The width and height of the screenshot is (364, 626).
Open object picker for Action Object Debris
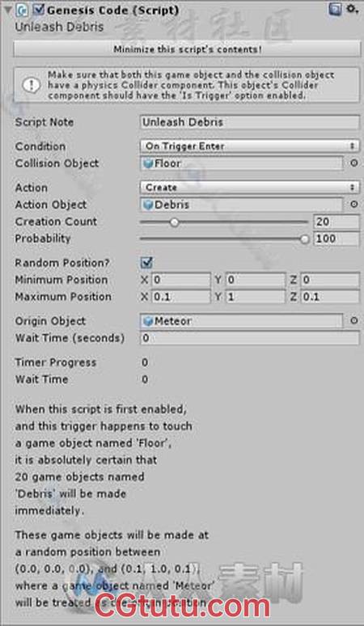pyautogui.click(x=353, y=205)
